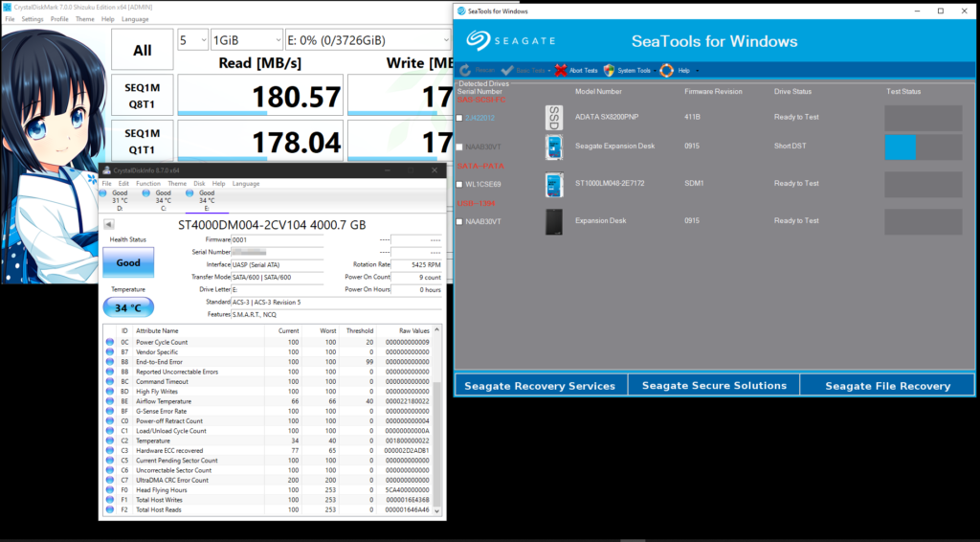Open Theme menu in CrystalDiskMark
The width and height of the screenshot is (980, 542).
point(85,19)
